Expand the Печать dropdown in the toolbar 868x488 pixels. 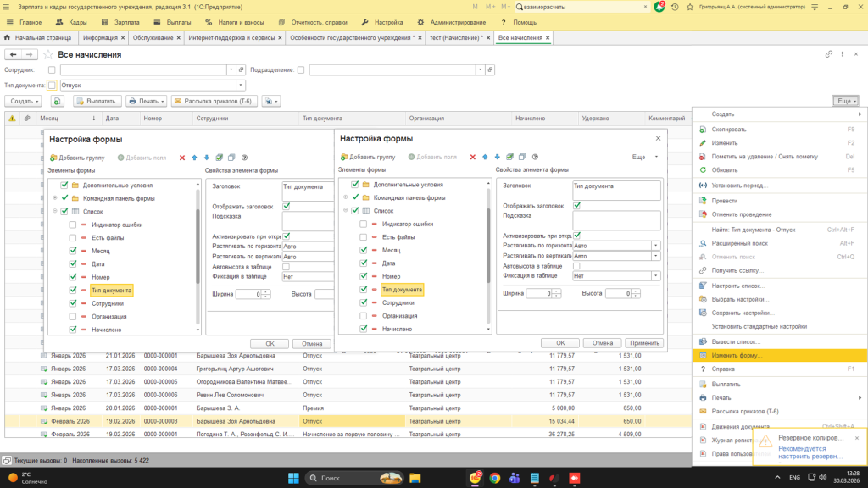147,101
